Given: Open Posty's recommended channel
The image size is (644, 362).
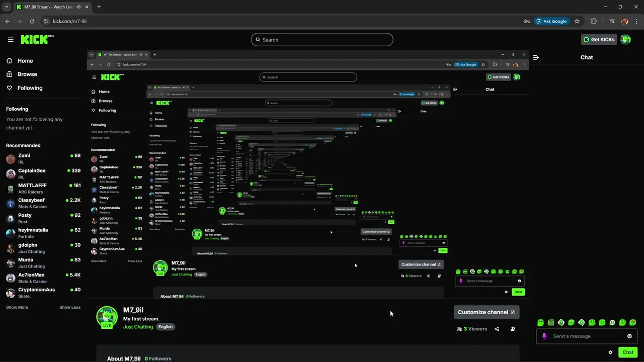Looking at the screenshot, I should (x=43, y=218).
